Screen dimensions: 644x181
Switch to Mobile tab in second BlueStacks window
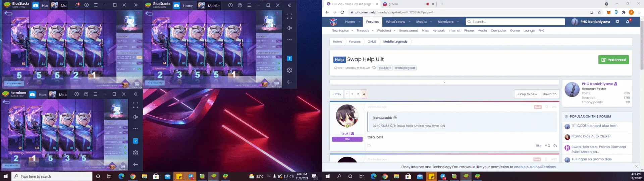click(x=209, y=5)
